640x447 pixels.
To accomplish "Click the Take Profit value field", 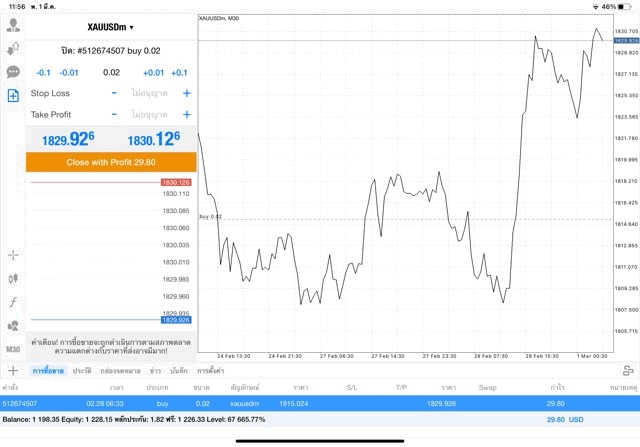I will coord(150,114).
